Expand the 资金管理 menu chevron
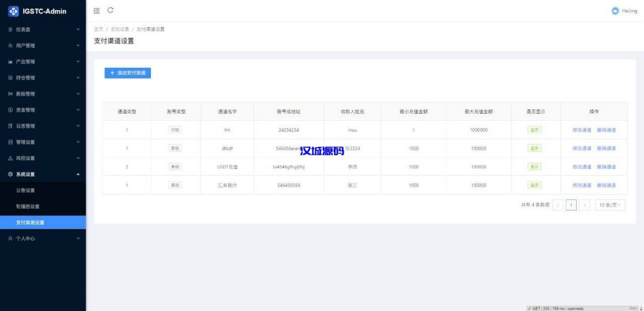Screen dimensions: 644x311 (78, 110)
